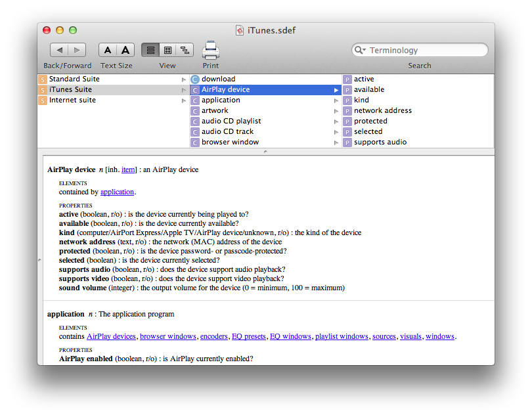Click the C icon beside artwork

pyautogui.click(x=194, y=110)
